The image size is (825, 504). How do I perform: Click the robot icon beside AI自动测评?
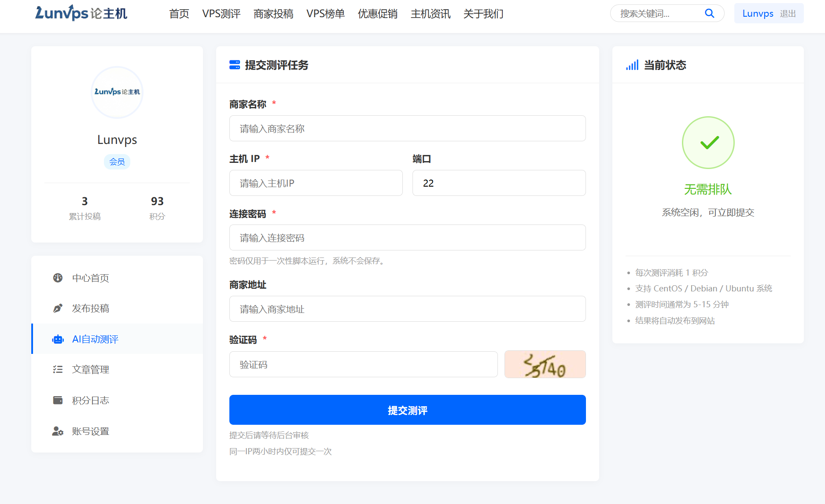[58, 339]
